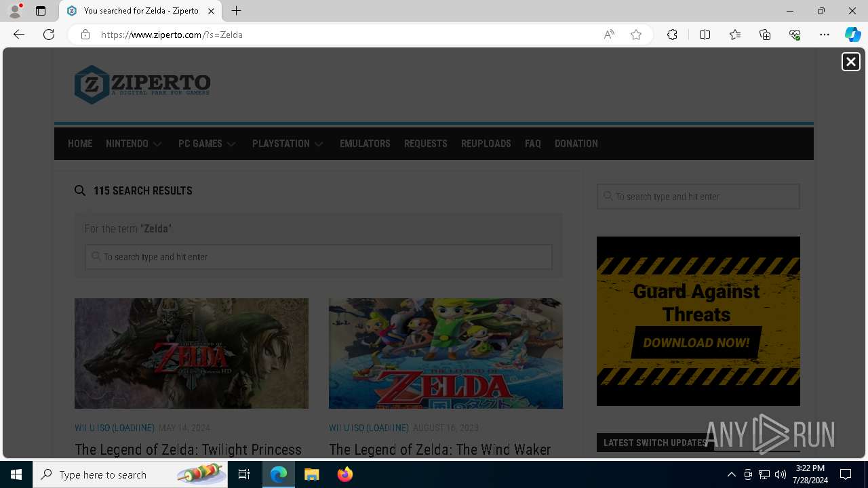Screen dimensions: 868x488
Task: Open the Collections icon
Action: pos(765,35)
